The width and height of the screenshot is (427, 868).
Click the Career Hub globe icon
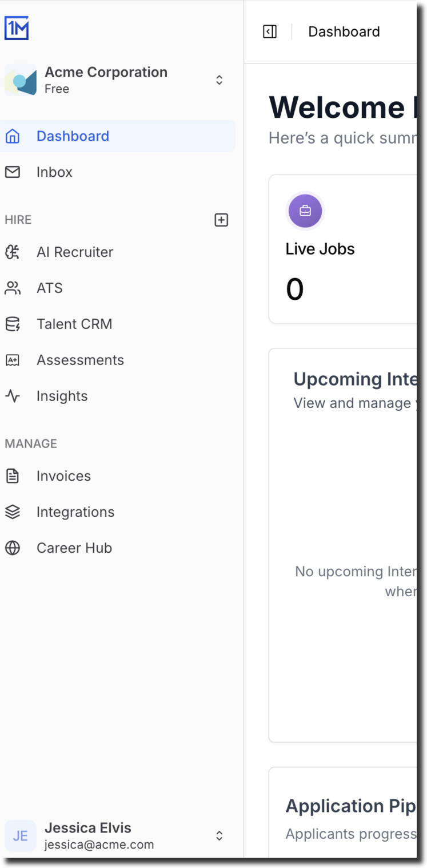pyautogui.click(x=12, y=548)
